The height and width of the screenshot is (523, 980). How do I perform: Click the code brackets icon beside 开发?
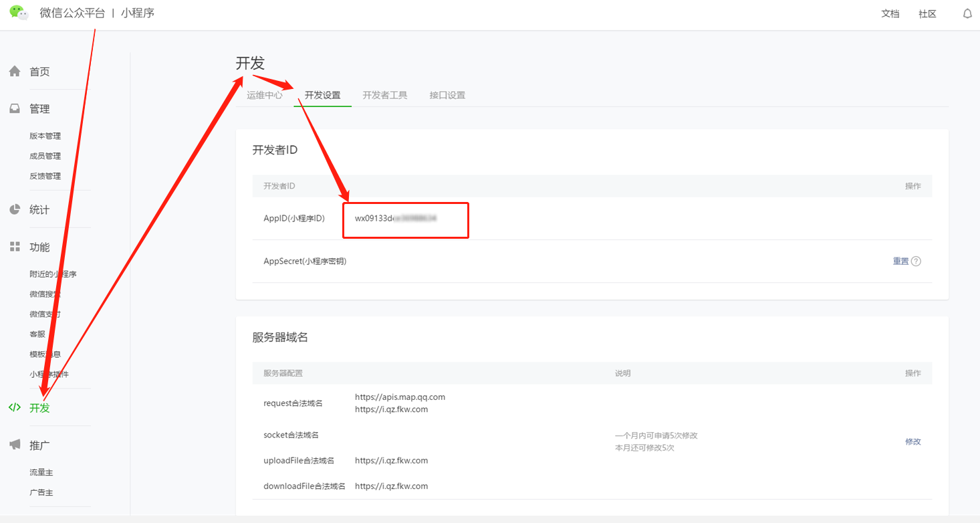15,407
